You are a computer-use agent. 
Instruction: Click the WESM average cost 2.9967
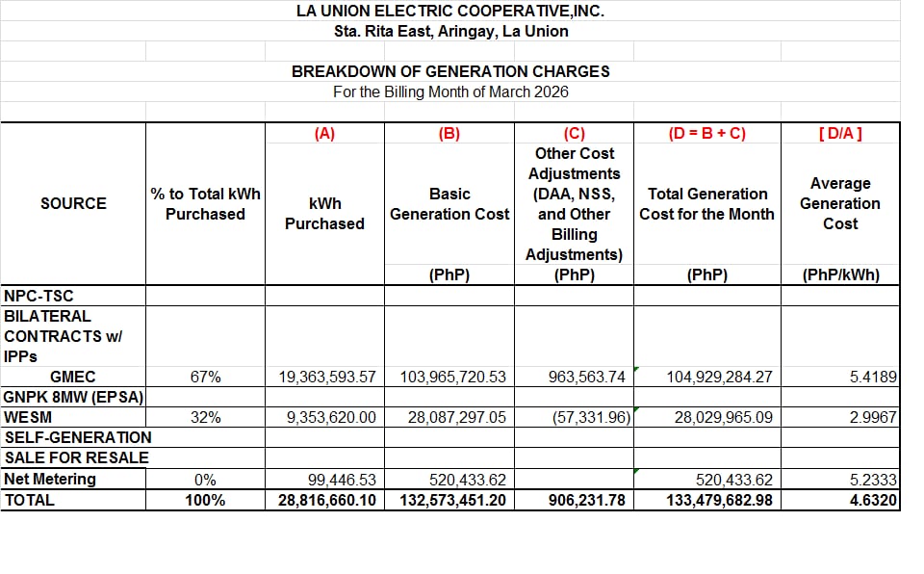(873, 418)
